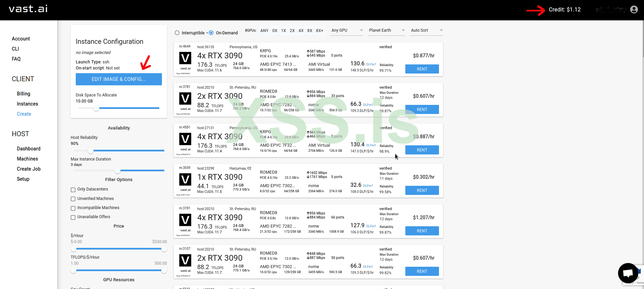The height and width of the screenshot is (289, 644).
Task: Click the $/Hour maximum slider handle
Action: (164, 249)
